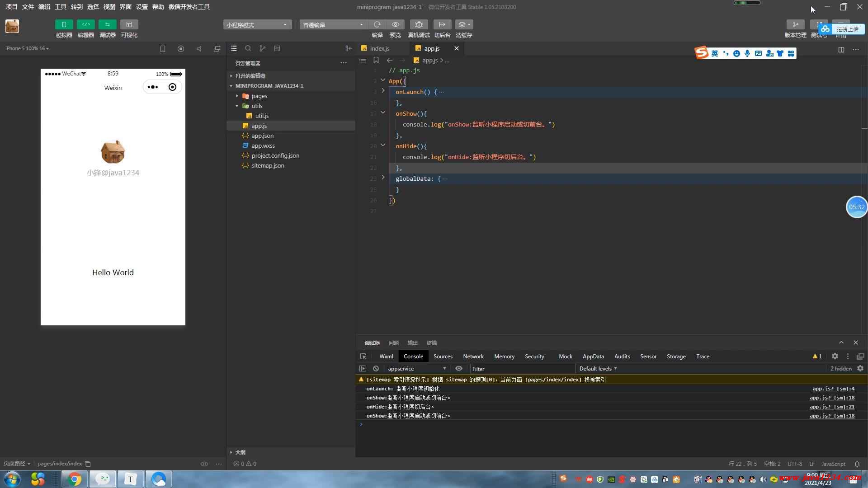Toggle the console sidebar
868x488 pixels.
(363, 368)
